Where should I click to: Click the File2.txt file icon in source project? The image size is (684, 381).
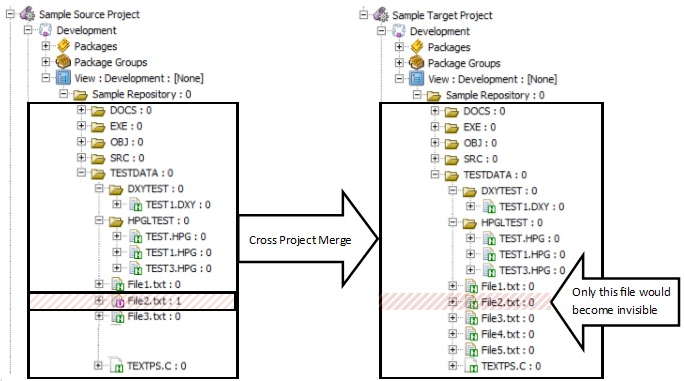pyautogui.click(x=118, y=301)
